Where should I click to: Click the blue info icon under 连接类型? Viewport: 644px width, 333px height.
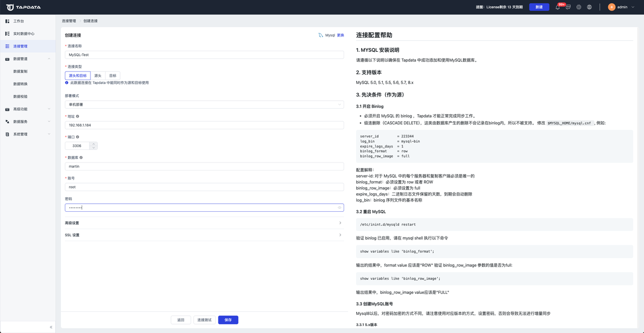click(67, 82)
